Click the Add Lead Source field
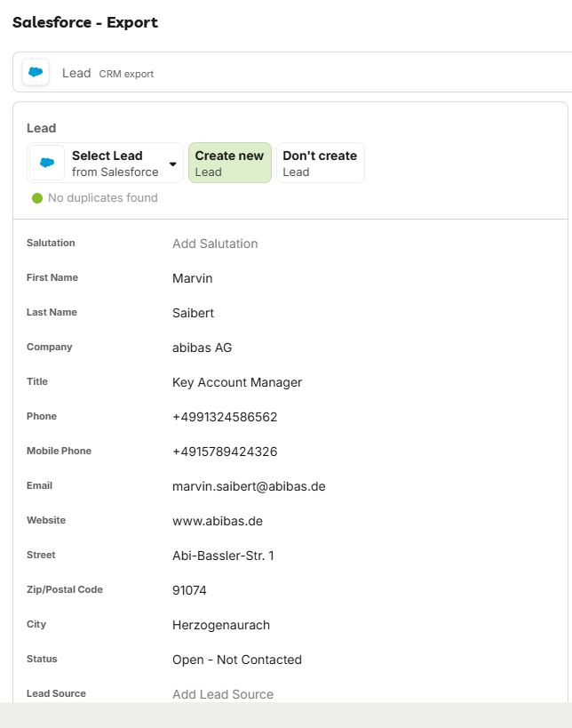 click(x=223, y=694)
